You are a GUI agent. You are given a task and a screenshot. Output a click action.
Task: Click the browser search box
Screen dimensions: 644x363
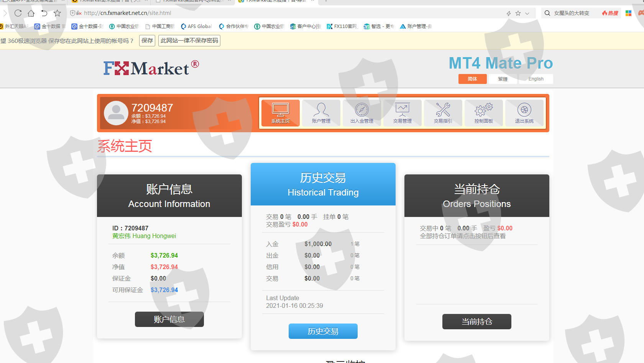coord(572,13)
